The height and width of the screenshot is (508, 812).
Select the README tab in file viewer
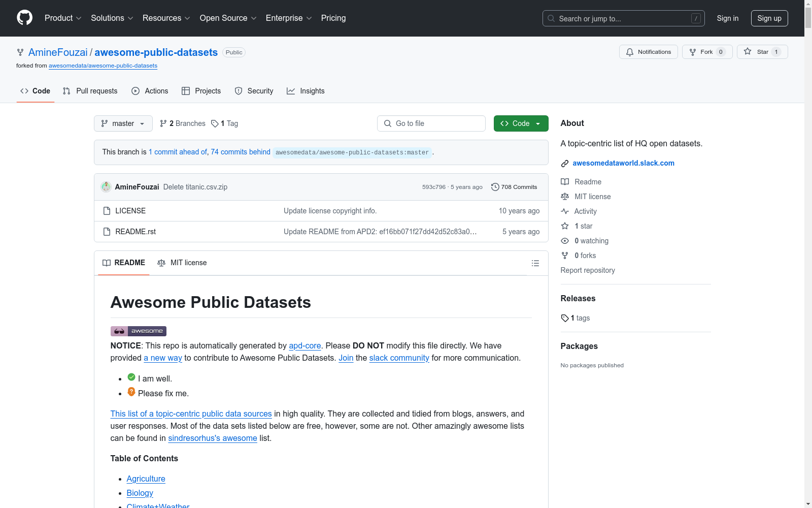click(x=124, y=263)
